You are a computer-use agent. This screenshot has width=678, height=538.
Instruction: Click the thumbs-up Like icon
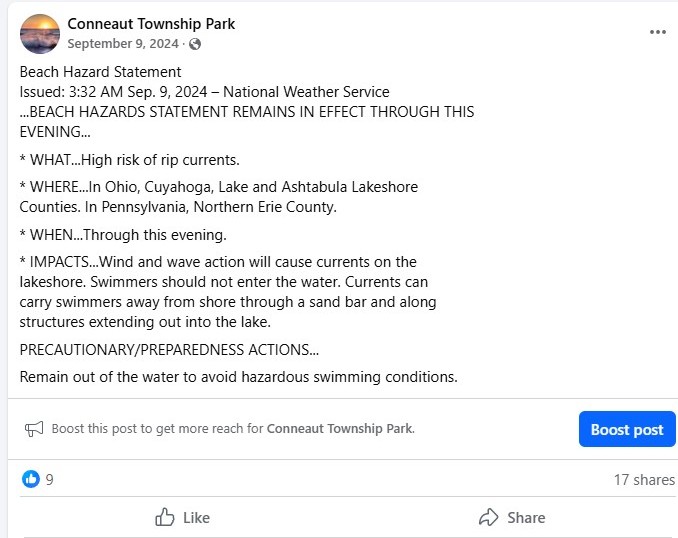click(164, 517)
